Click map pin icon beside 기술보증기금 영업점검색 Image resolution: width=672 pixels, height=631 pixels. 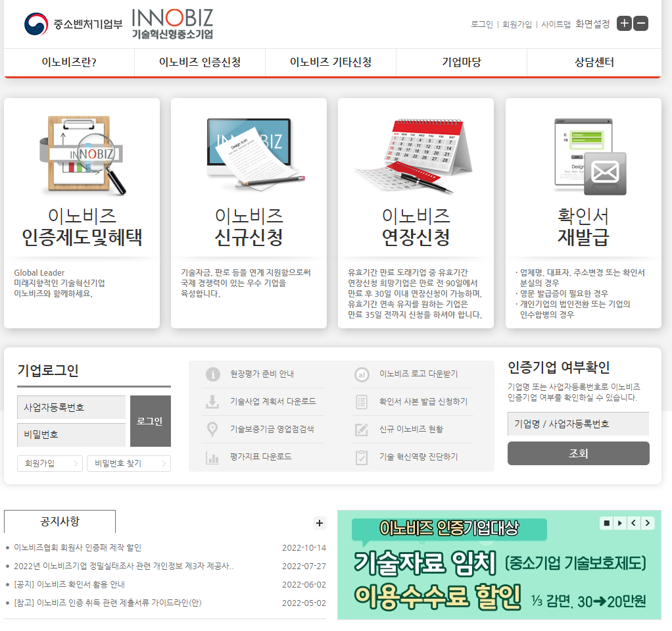212,429
